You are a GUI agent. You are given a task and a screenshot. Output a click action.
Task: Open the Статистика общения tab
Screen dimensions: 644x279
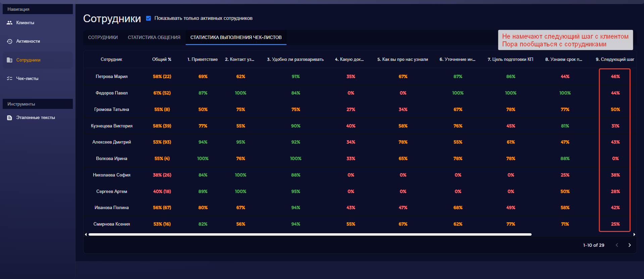pos(154,37)
